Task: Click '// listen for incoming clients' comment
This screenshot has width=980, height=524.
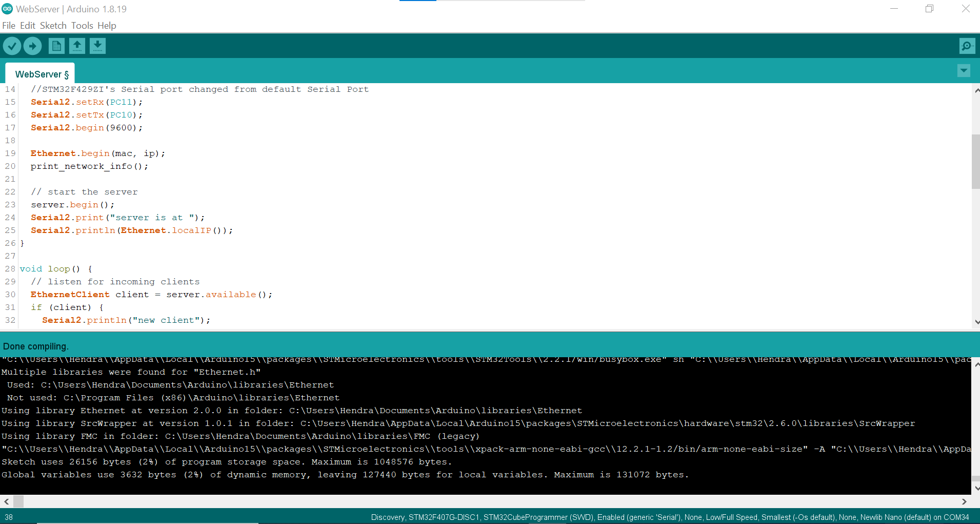Action: tap(115, 282)
